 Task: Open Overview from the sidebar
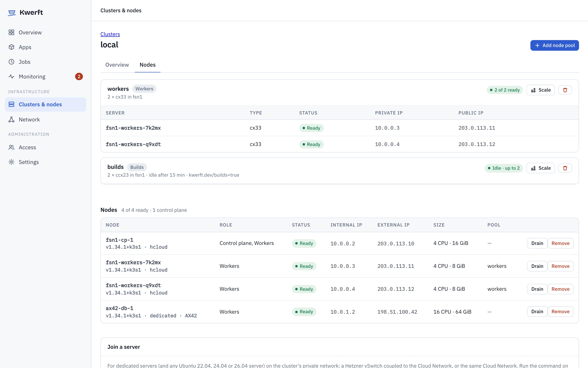tap(46, 32)
